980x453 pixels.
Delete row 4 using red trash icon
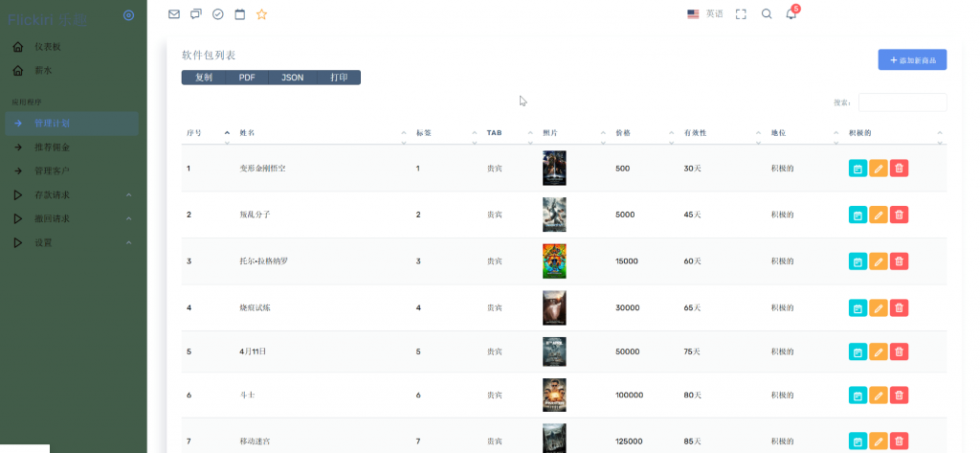900,307
